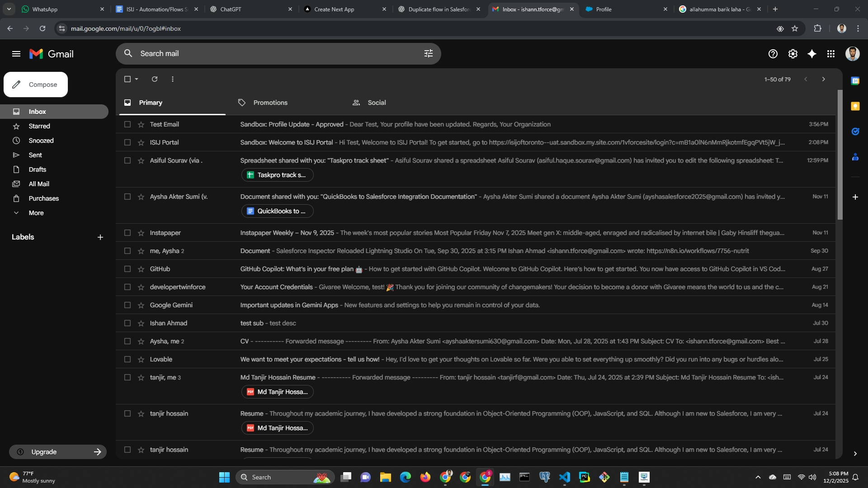The width and height of the screenshot is (868, 488).
Task: Open the Taskpro track sheet attachment
Action: 277,175
